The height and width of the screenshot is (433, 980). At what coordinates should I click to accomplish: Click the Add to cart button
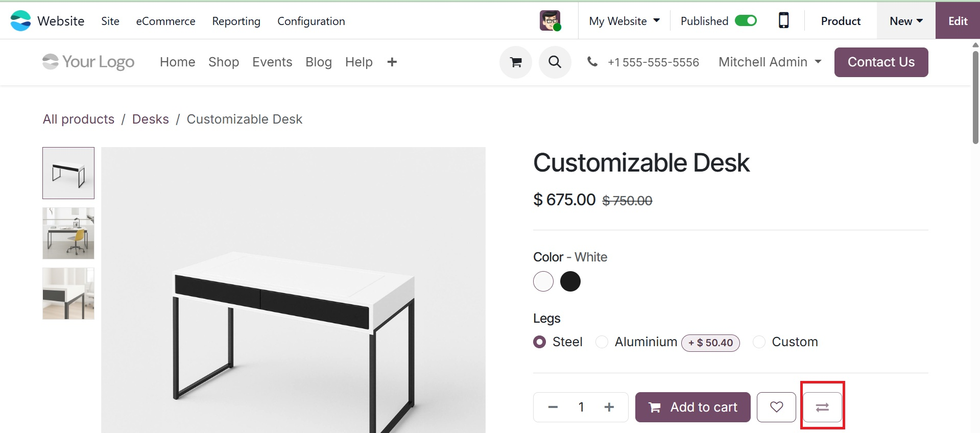[692, 407]
